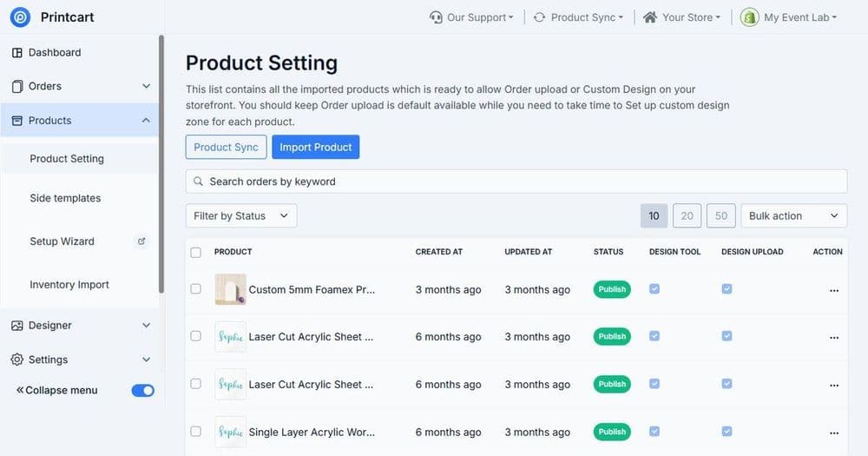Screen dimensions: 868x456
Task: Toggle the Collapse menu switch
Action: click(143, 391)
